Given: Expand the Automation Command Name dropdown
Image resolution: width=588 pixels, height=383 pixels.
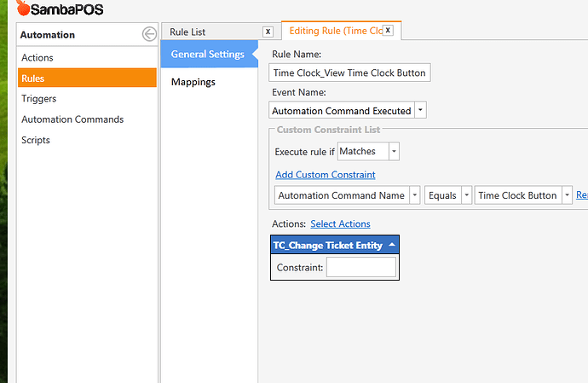Looking at the screenshot, I should [x=415, y=195].
